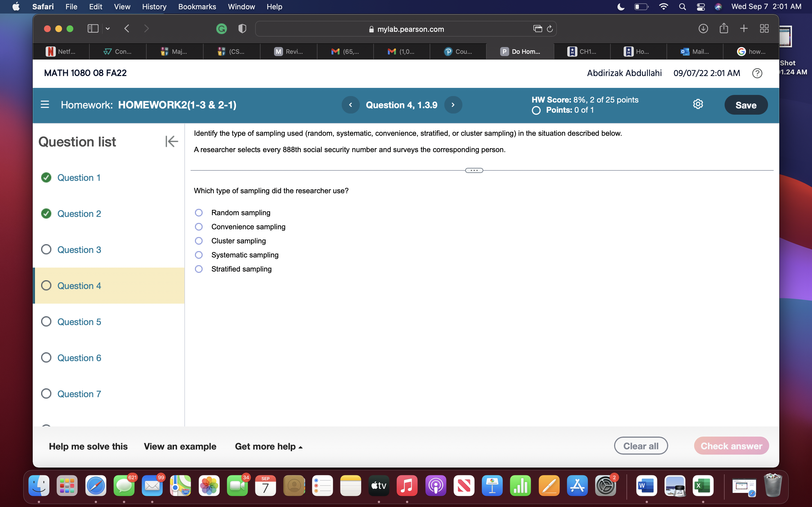812x507 pixels.
Task: Select the Random sampling answer
Action: click(x=199, y=213)
